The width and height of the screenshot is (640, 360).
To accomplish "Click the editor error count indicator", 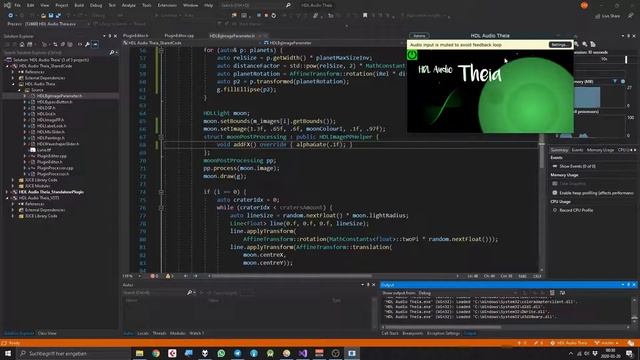I will (154, 276).
